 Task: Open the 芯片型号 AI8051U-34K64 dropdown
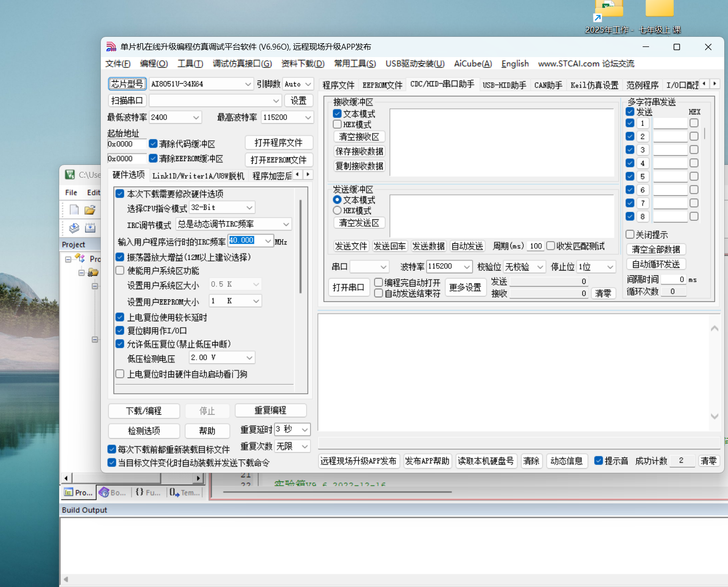coord(247,84)
